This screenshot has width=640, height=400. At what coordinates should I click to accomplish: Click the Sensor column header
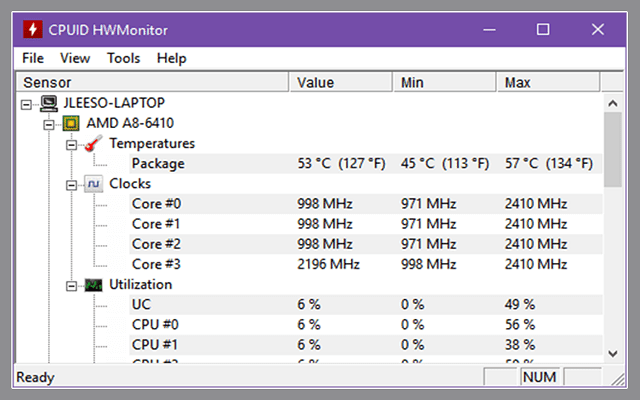pyautogui.click(x=153, y=82)
